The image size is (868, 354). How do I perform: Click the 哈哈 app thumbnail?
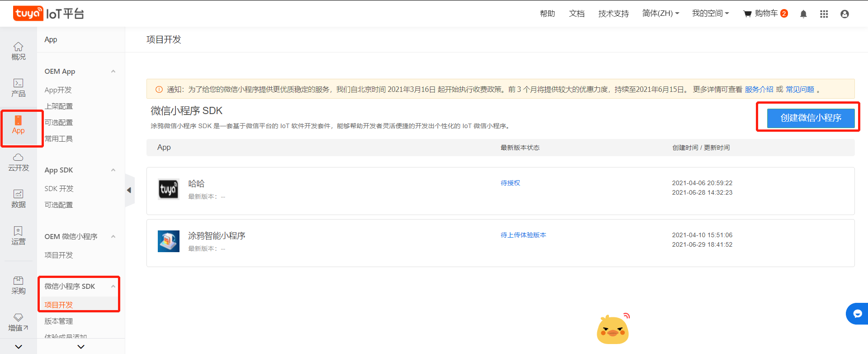coord(168,189)
